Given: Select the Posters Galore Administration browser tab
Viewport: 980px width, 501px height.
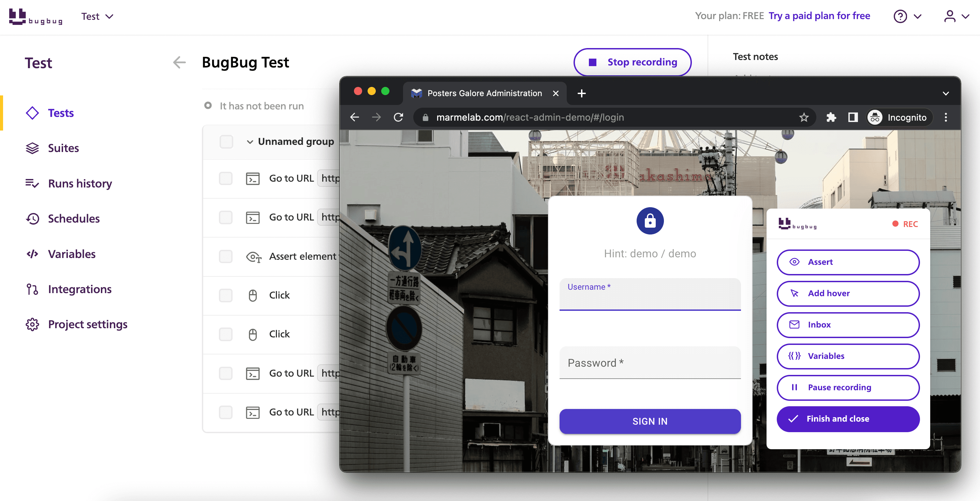Looking at the screenshot, I should [484, 93].
